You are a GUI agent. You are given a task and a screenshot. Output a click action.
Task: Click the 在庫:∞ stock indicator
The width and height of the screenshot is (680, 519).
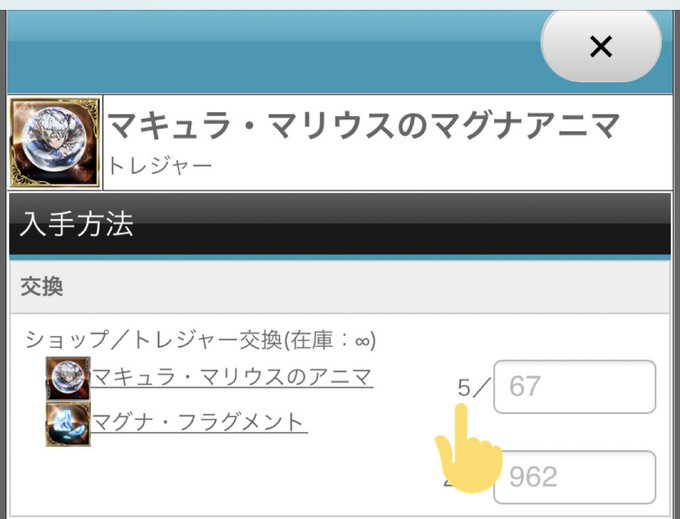click(x=330, y=339)
